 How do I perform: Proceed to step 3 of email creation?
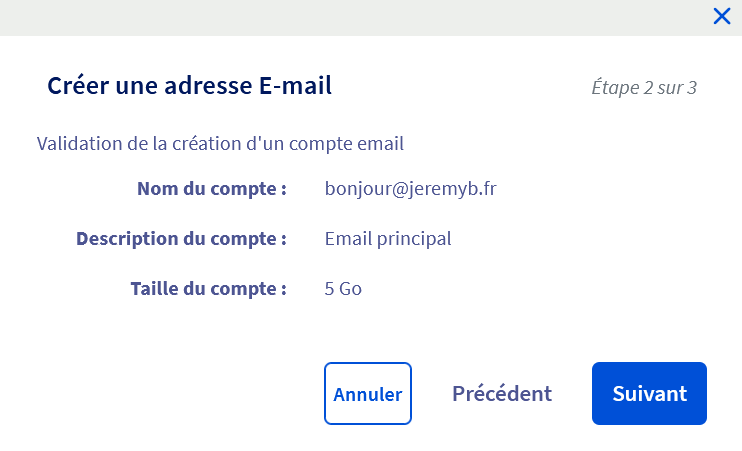649,393
